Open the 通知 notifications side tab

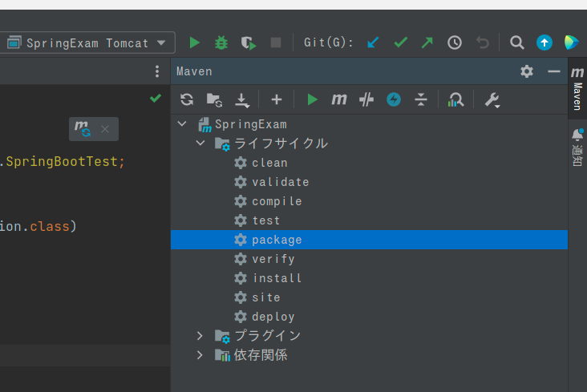[x=577, y=146]
